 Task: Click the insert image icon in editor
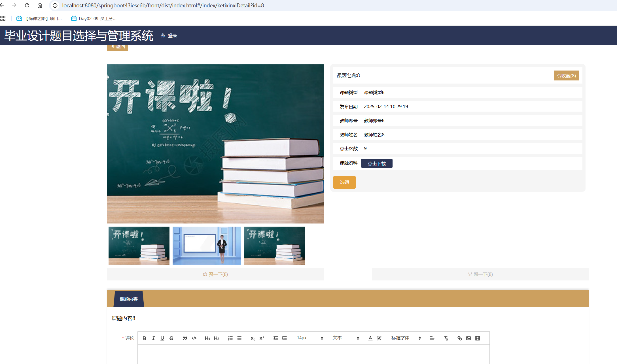(468, 338)
